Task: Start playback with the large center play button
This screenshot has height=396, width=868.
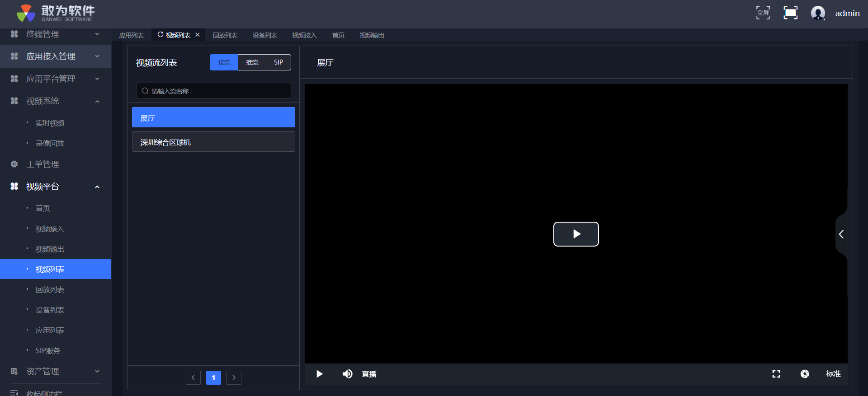Action: coord(576,234)
